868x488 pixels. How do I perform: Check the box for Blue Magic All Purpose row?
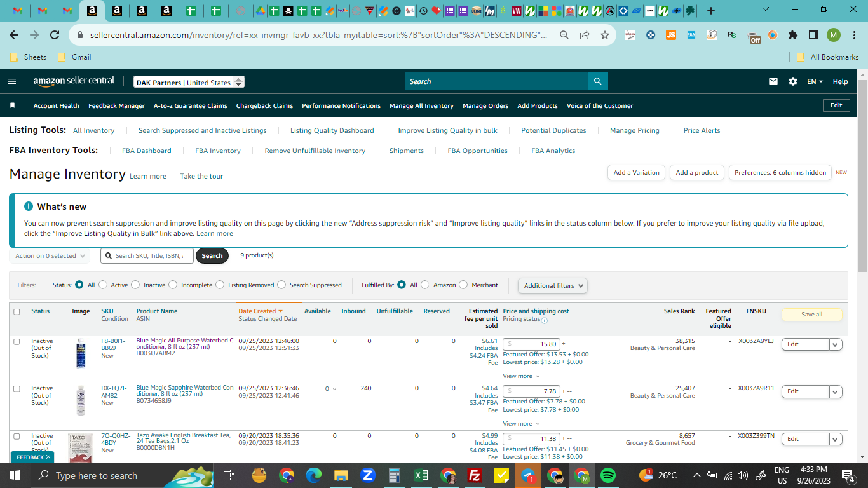tap(17, 342)
